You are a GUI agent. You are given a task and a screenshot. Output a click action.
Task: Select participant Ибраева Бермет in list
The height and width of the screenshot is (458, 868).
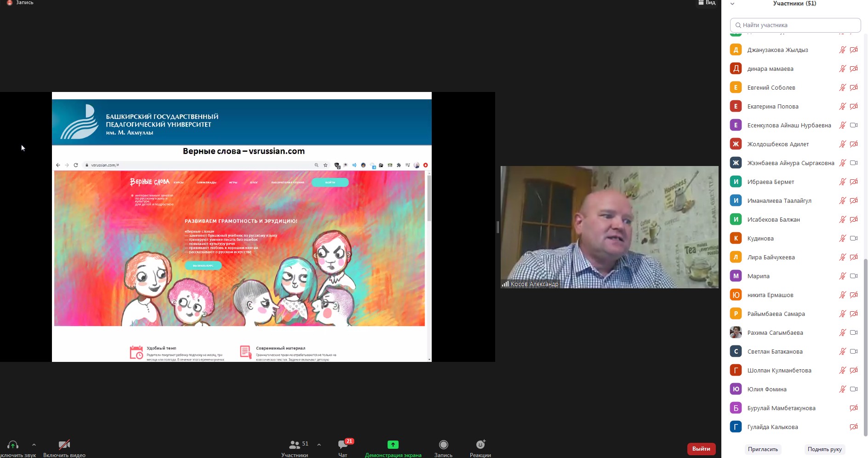[x=771, y=182]
